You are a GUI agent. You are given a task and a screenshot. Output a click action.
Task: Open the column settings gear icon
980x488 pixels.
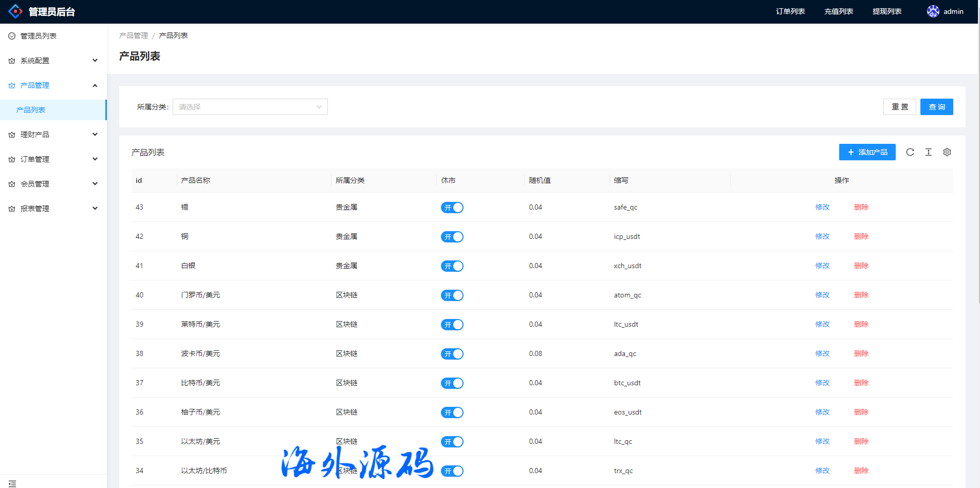[947, 152]
